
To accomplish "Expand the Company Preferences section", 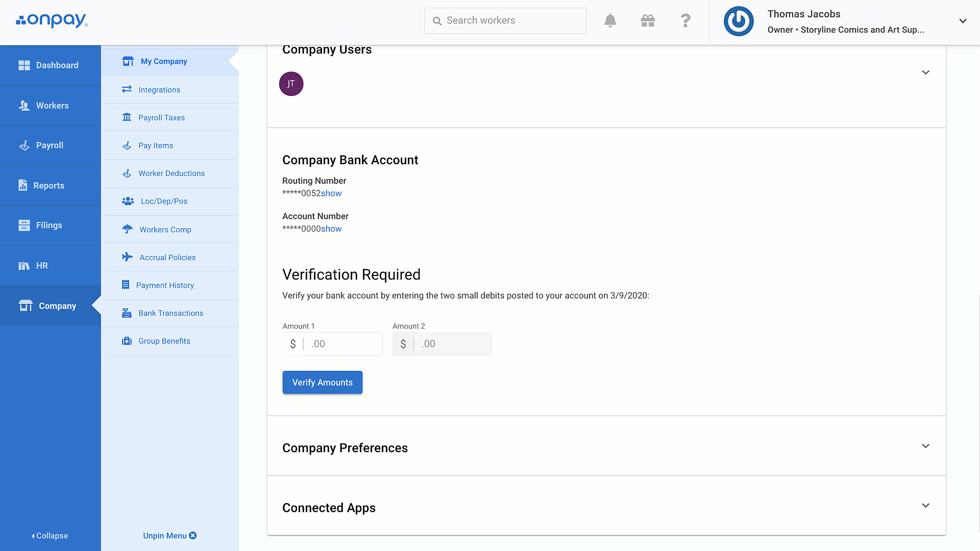I will coord(925,446).
